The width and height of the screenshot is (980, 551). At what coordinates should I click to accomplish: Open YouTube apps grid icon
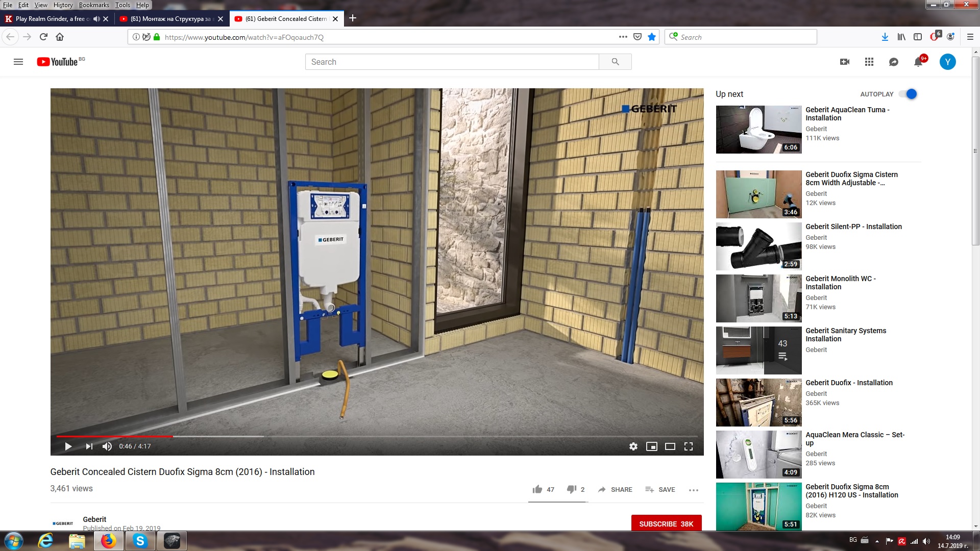click(x=869, y=62)
